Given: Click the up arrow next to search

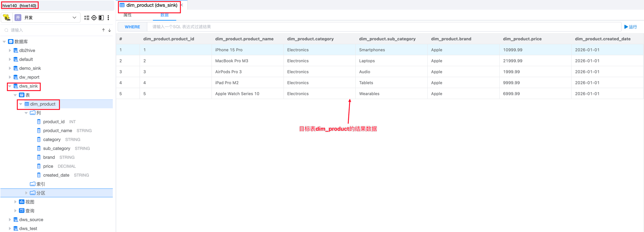Looking at the screenshot, I should 104,30.
